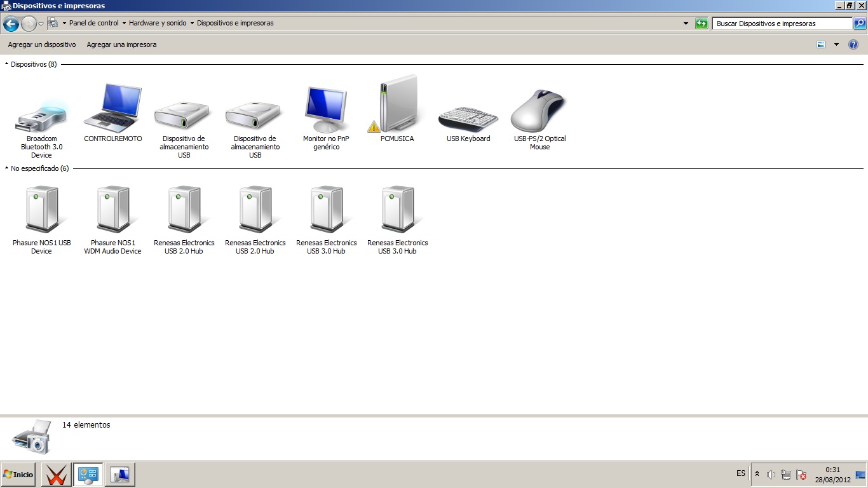Viewport: 868px width, 488px height.
Task: Open the Inicio start menu
Action: click(x=18, y=475)
